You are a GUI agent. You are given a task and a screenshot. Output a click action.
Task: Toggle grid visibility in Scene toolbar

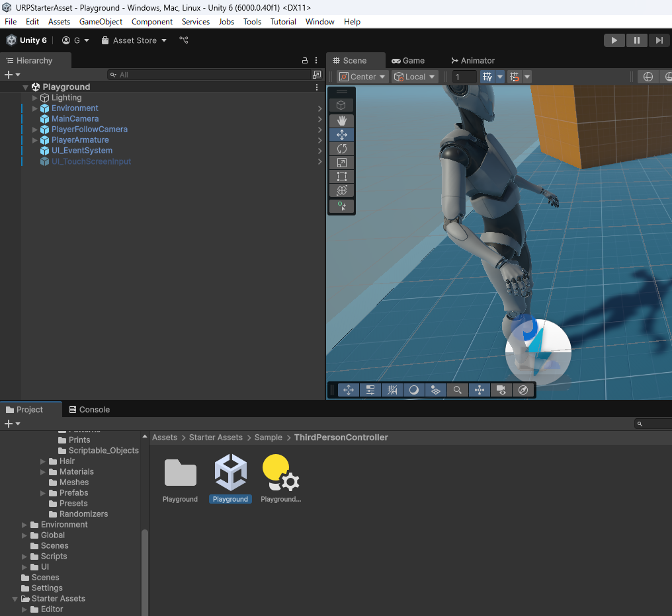487,77
